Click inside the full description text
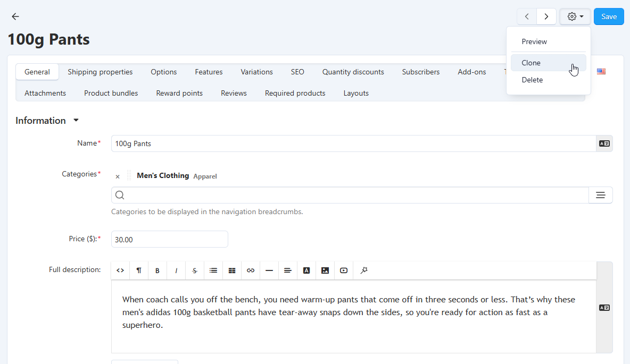The image size is (630, 364). point(353,316)
